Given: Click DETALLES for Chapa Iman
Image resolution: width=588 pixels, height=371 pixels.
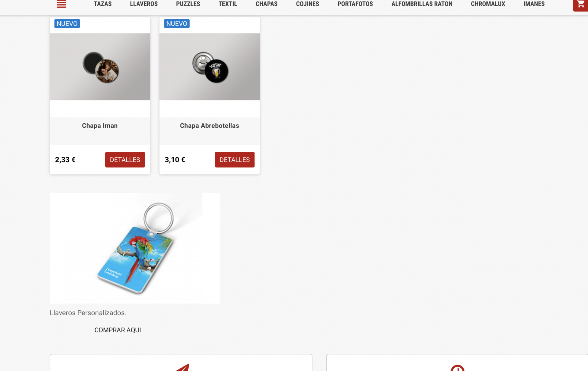Looking at the screenshot, I should pos(125,160).
